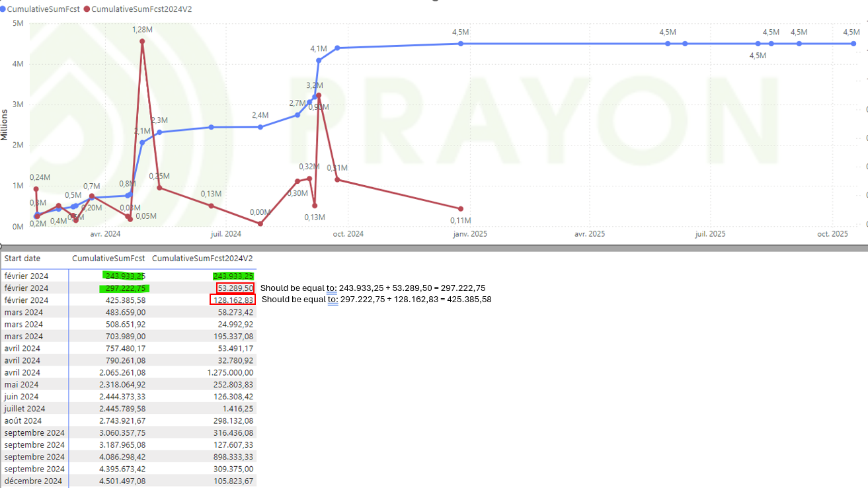Click CumulativeSumFcst table column header

(x=108, y=259)
